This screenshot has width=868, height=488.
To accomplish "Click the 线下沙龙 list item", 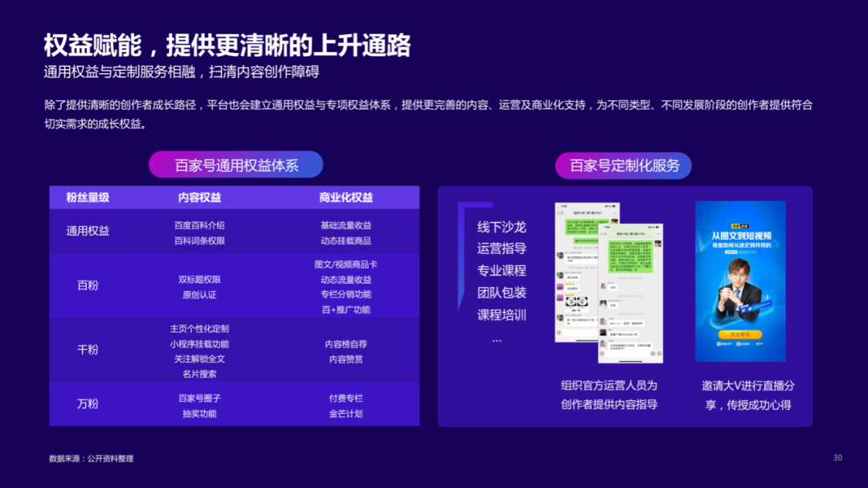I will 502,227.
